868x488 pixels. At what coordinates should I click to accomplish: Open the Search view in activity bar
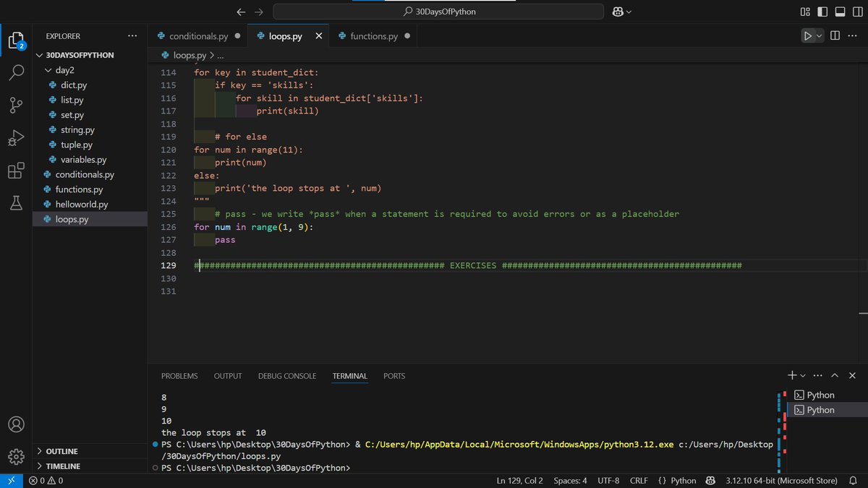point(16,73)
